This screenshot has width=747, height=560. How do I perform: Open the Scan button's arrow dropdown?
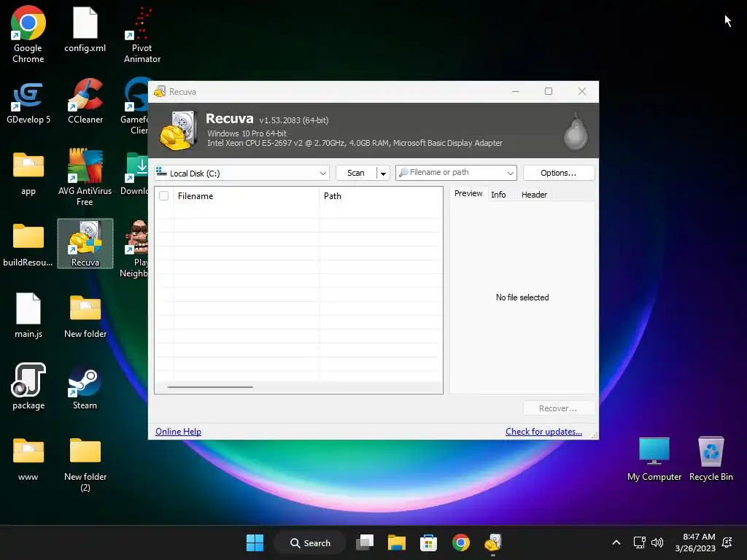tap(383, 174)
